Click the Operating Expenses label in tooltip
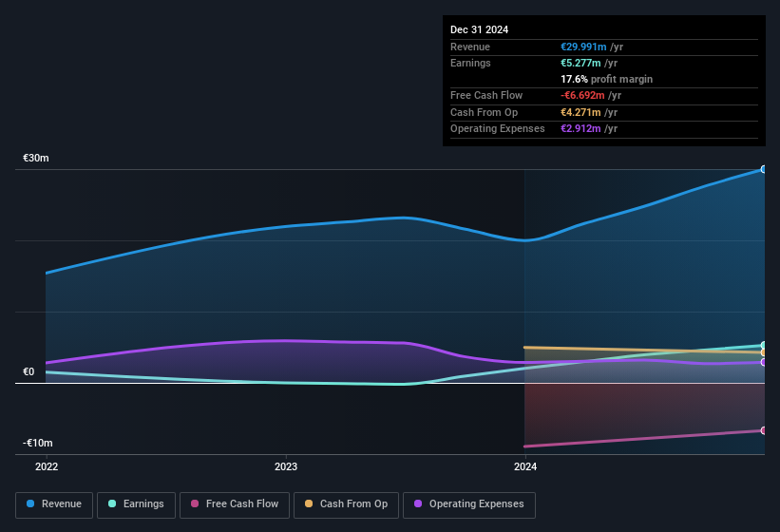This screenshot has width=780, height=532. [498, 129]
